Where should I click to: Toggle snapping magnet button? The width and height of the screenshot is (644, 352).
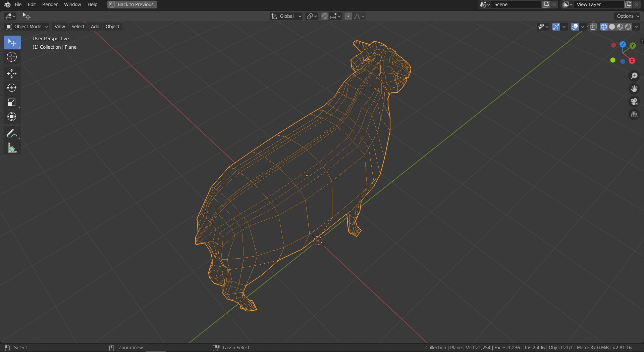coord(324,16)
